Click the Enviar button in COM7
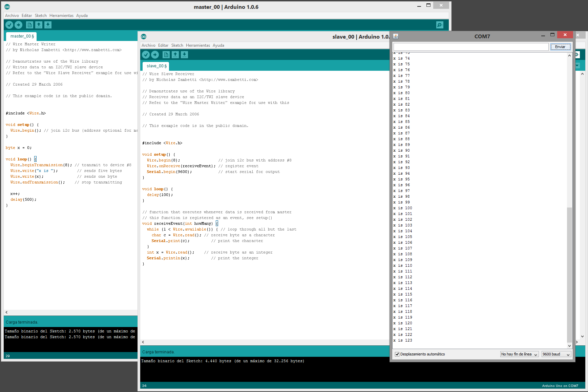The width and height of the screenshot is (588, 392). tap(560, 47)
